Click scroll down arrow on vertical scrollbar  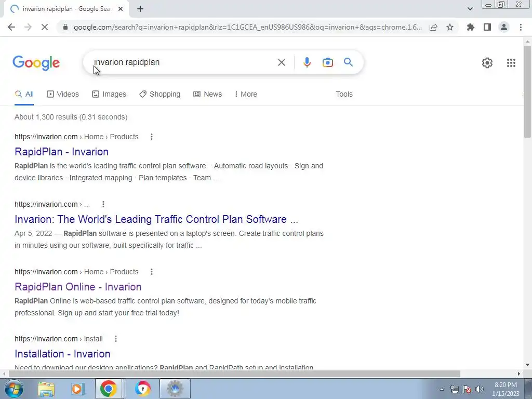pos(527,365)
